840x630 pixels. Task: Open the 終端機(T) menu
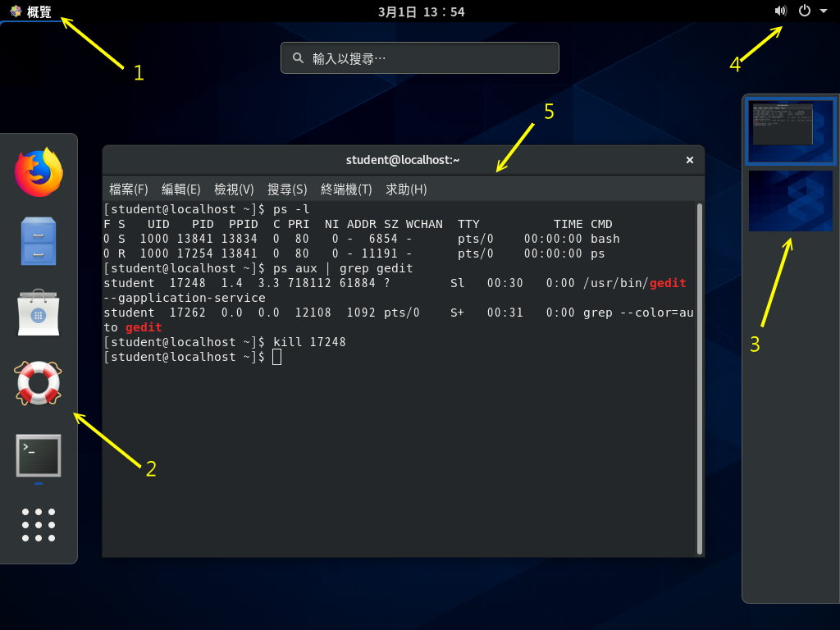coord(346,189)
